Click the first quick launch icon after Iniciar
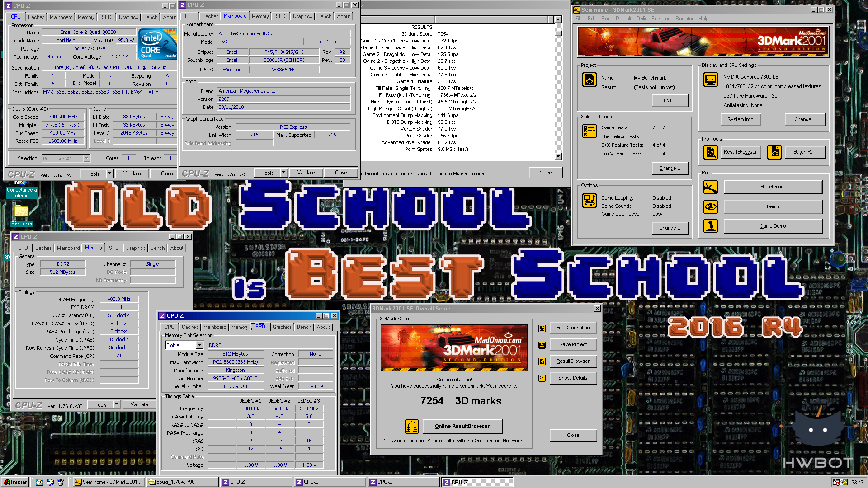 click(x=40, y=482)
